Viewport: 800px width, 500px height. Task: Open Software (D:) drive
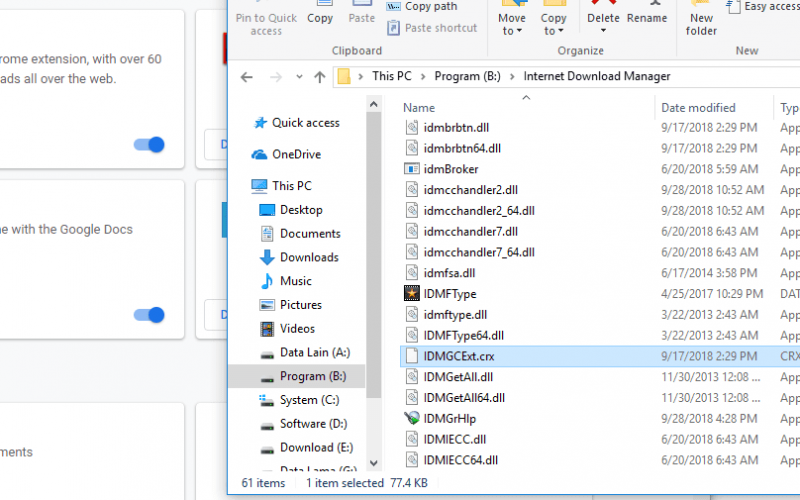303,424
